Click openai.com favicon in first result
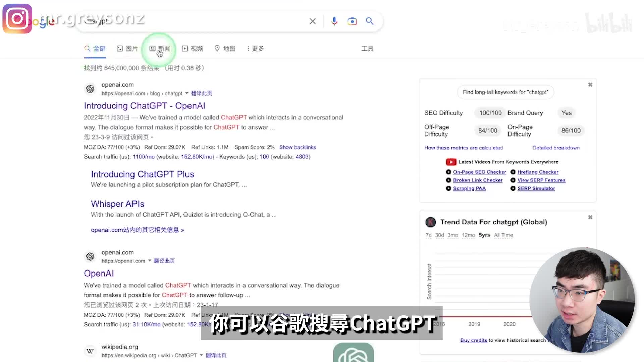The image size is (644, 362). tap(90, 89)
